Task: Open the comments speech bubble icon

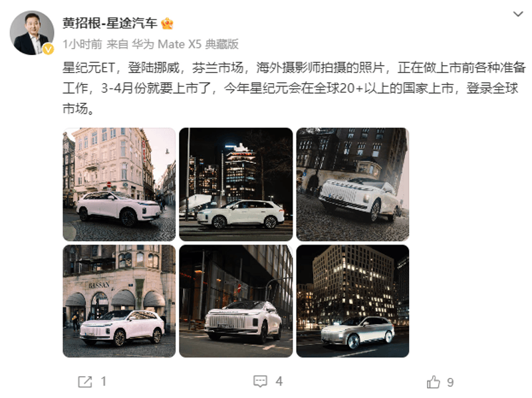Action: [260, 381]
